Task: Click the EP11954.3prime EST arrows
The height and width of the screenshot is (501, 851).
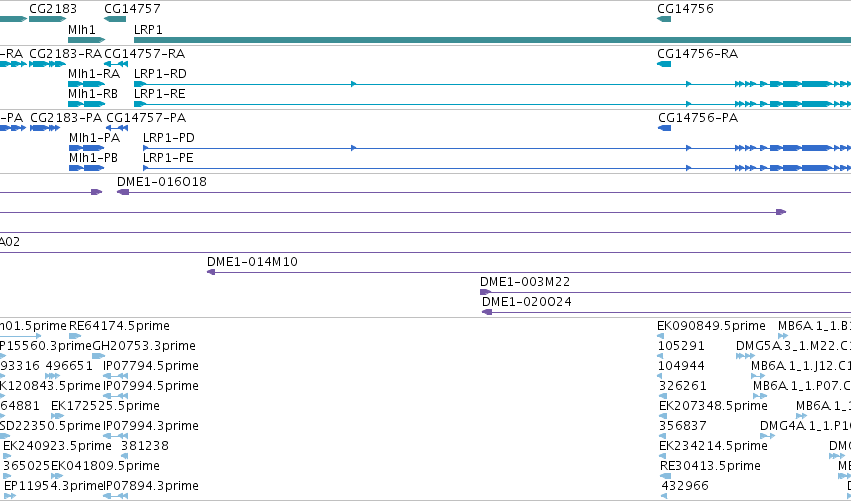Action: pyautogui.click(x=10, y=496)
